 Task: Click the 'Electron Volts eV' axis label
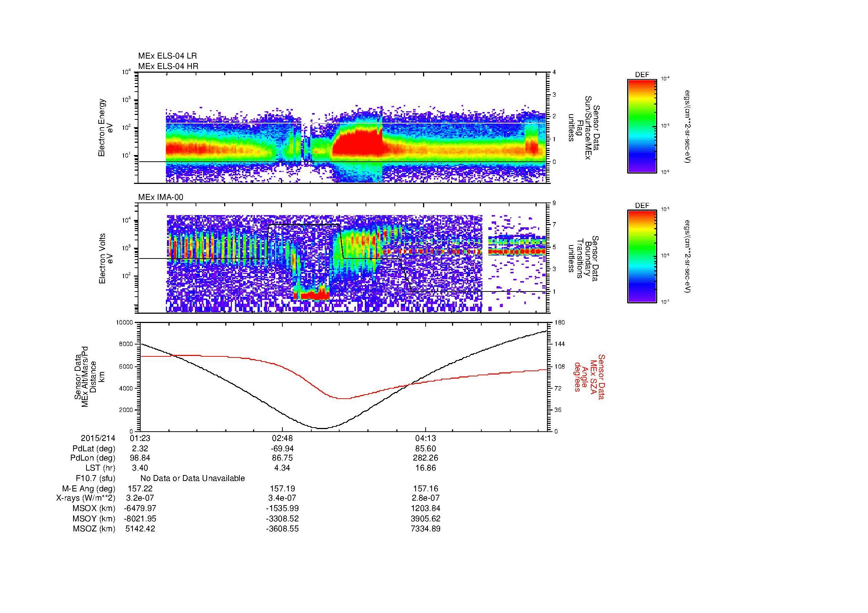click(x=105, y=258)
